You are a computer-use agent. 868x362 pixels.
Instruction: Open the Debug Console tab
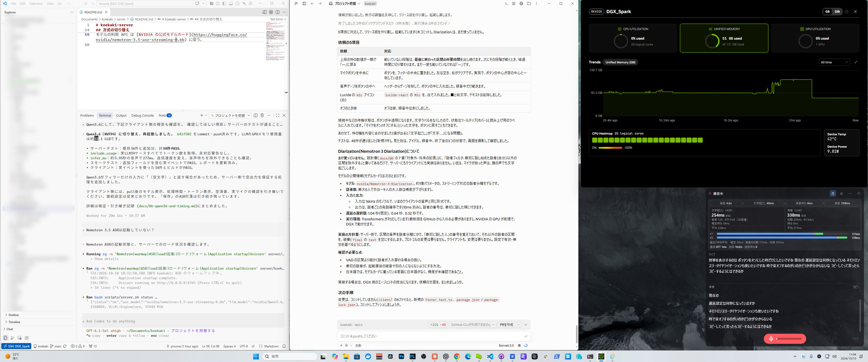click(x=142, y=115)
